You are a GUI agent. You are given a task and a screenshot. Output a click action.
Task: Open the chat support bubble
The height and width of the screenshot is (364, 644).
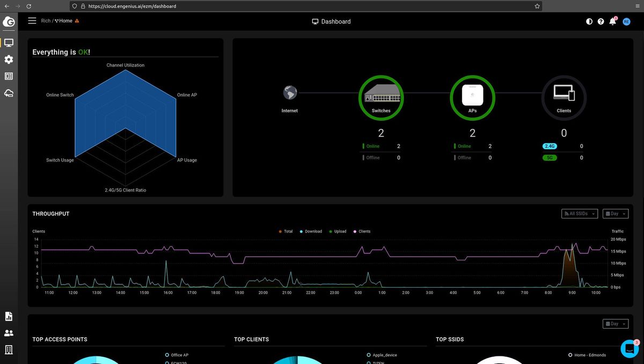(630, 348)
